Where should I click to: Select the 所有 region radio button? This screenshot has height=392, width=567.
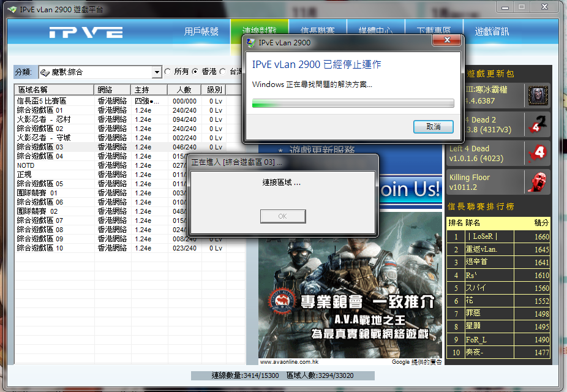(x=168, y=72)
